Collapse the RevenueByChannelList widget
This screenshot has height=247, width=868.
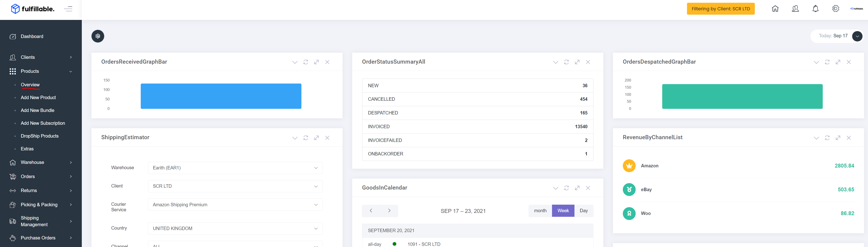click(x=816, y=138)
